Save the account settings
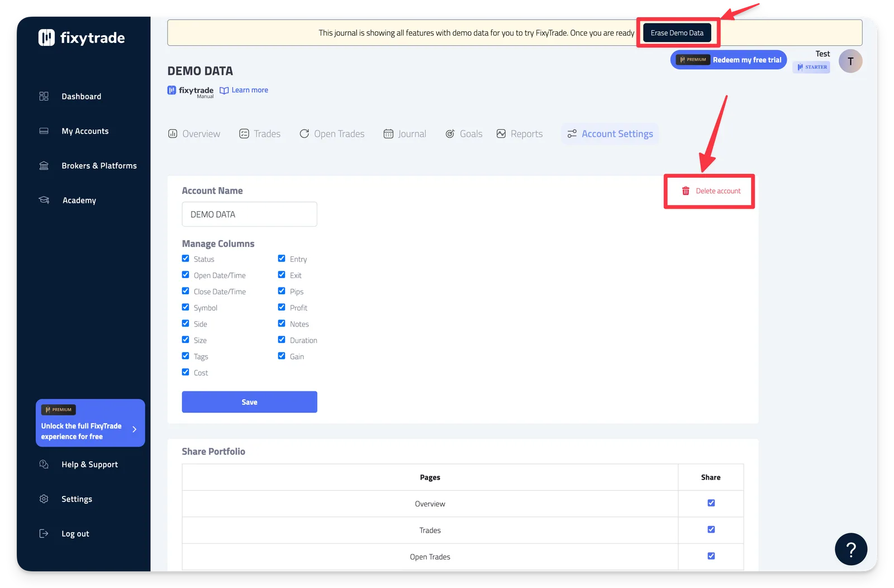 pyautogui.click(x=250, y=402)
